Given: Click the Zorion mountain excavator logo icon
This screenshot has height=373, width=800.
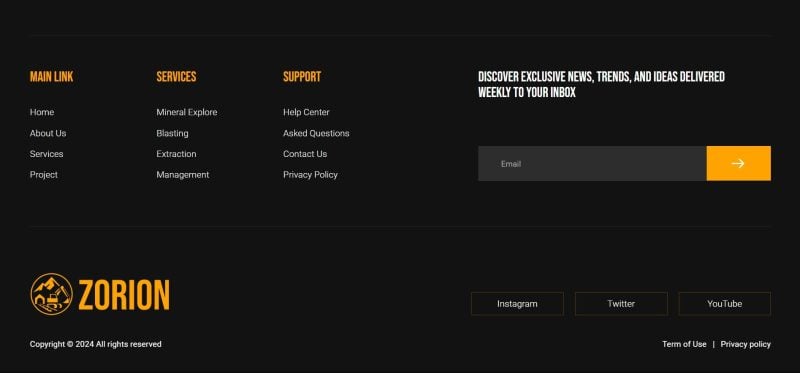Looking at the screenshot, I should click(52, 294).
